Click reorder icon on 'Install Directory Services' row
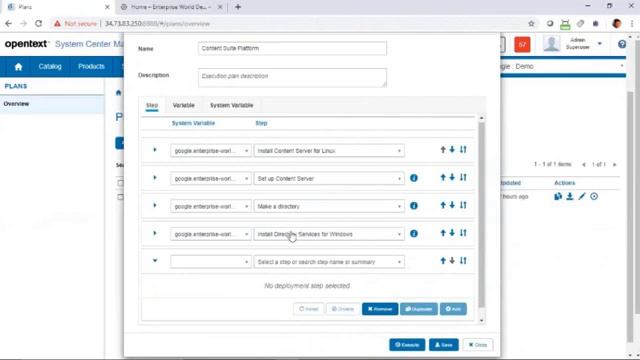Screen dimensions: 640x360 (463, 233)
